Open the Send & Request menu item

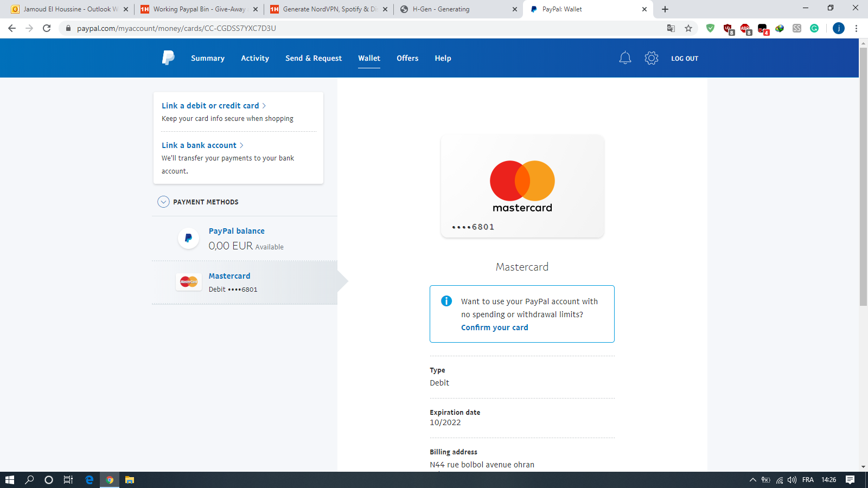point(314,58)
